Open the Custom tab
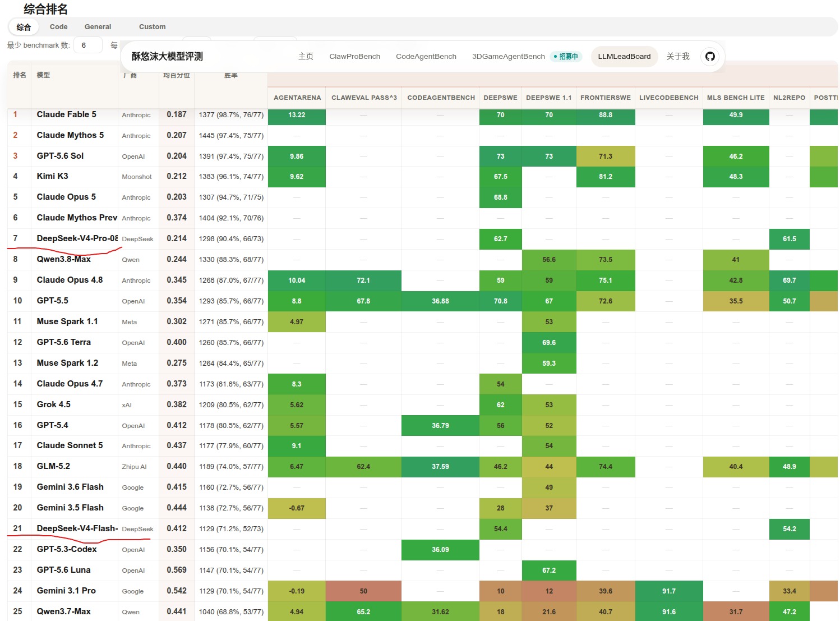840x621 pixels. click(x=152, y=27)
